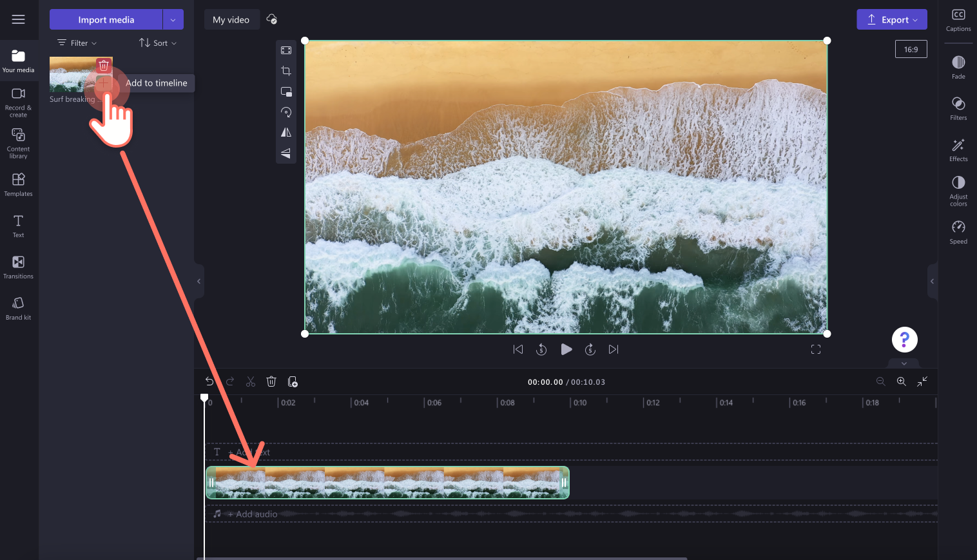
Task: Click the Import media button
Action: (x=106, y=19)
